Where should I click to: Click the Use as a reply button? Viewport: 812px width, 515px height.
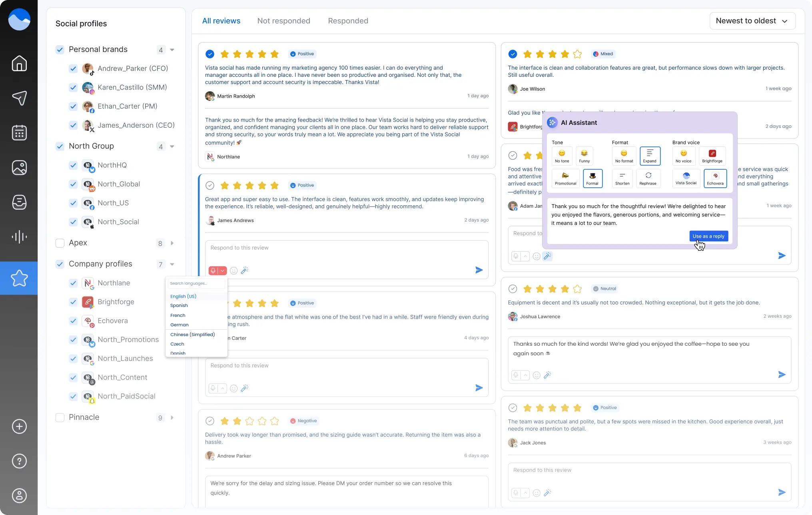click(x=708, y=236)
